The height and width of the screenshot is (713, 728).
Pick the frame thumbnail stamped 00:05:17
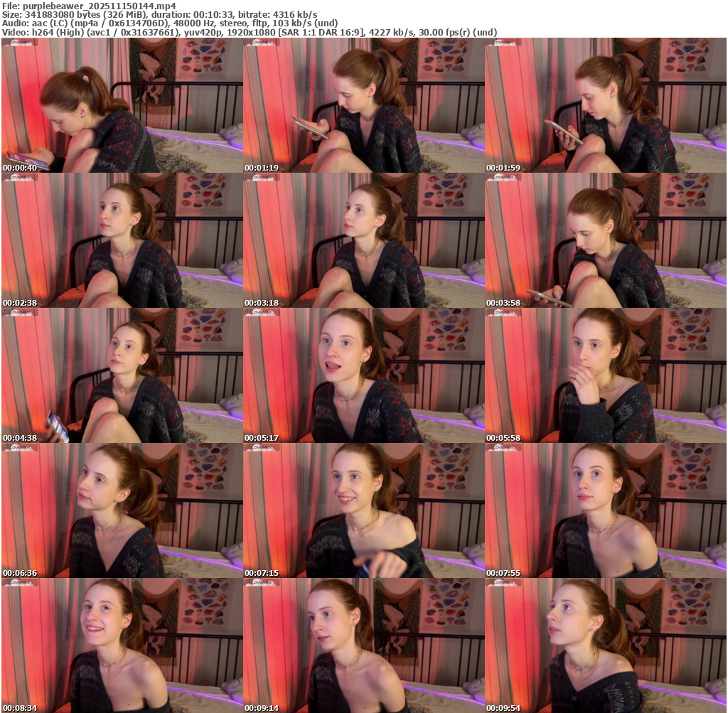coord(363,375)
